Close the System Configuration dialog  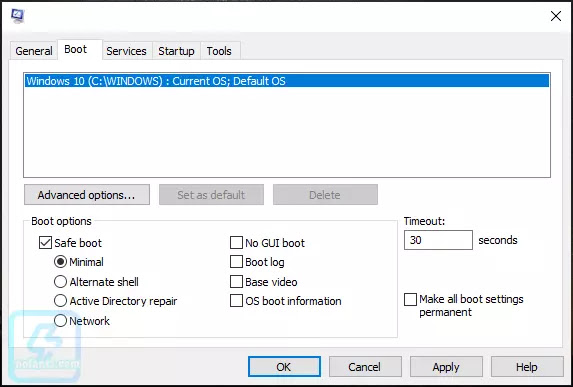pyautogui.click(x=556, y=16)
